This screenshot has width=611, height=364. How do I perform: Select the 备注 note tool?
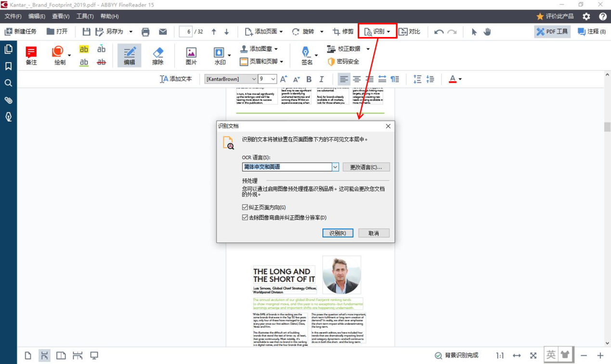(31, 55)
